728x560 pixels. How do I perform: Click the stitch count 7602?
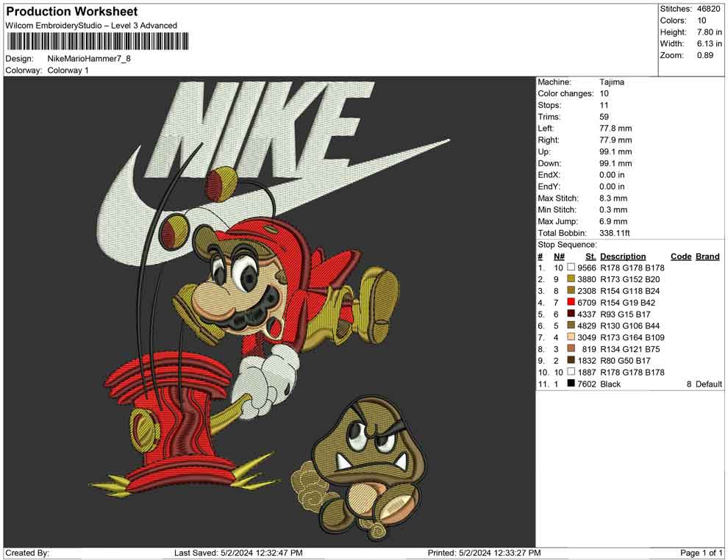point(586,384)
